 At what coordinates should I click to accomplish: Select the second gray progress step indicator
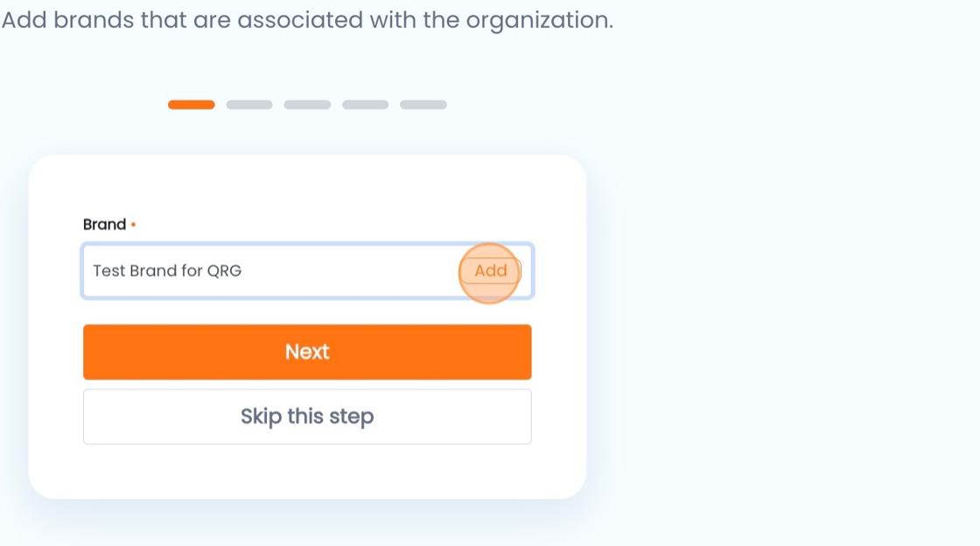249,104
